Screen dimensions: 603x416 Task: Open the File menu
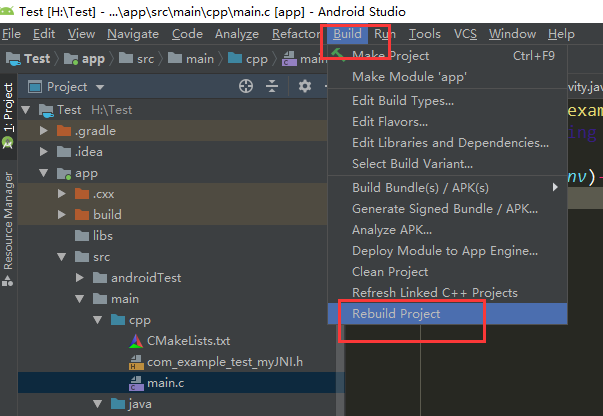[x=11, y=34]
